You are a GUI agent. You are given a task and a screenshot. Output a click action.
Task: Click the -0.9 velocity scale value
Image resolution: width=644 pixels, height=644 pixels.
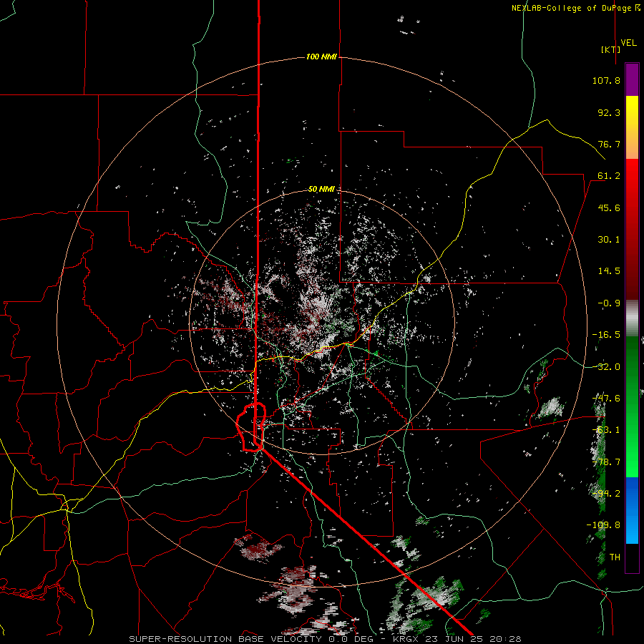pyautogui.click(x=609, y=303)
